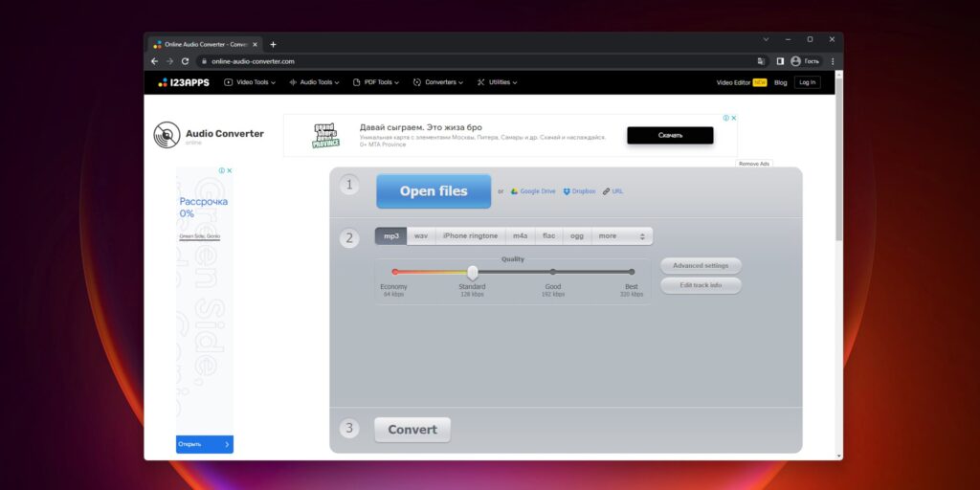Expand the Utilities menu
Viewport: 980px width, 490px height.
coord(497,82)
